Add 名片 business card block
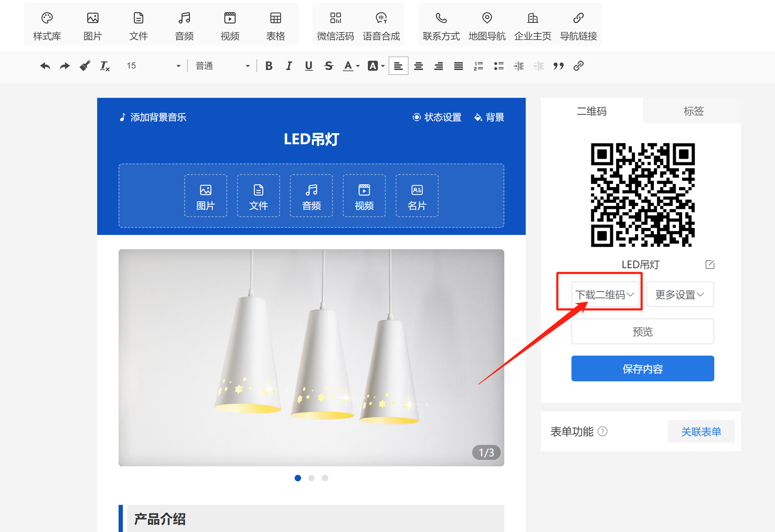The width and height of the screenshot is (775, 532). pos(417,196)
